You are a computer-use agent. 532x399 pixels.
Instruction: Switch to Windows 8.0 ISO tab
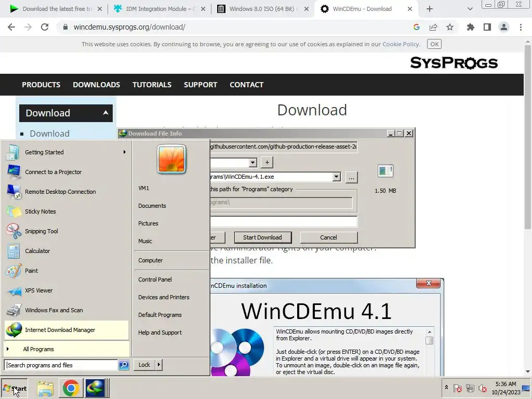[262, 9]
